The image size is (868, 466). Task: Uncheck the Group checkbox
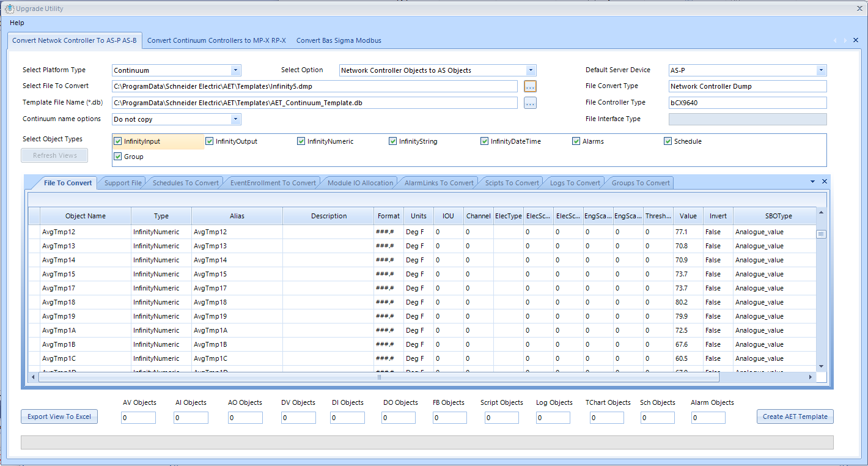(x=117, y=157)
